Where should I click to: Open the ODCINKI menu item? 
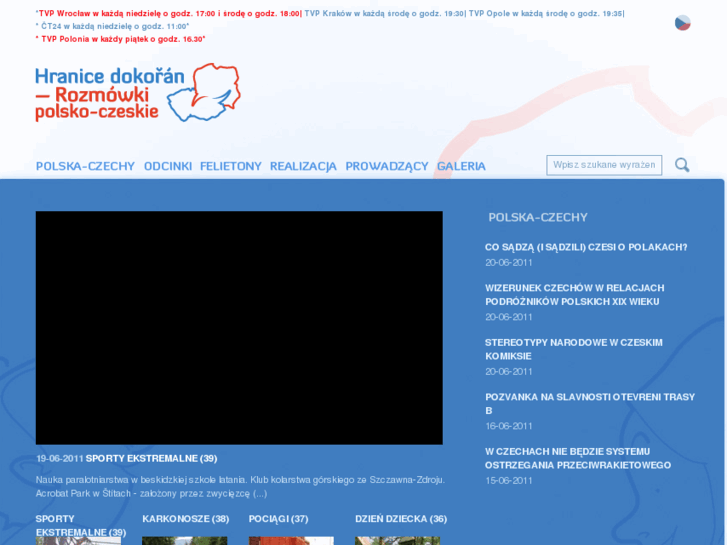168,166
